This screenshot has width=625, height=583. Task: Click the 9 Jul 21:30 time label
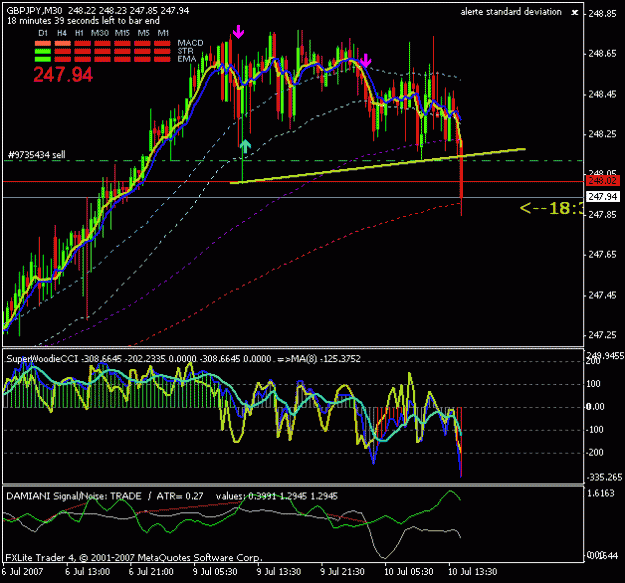pyautogui.click(x=343, y=572)
